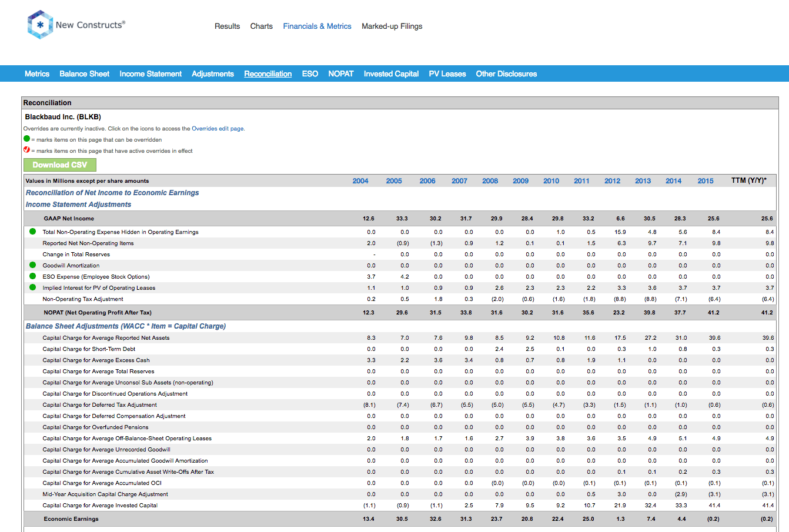
Task: Open the 2004 year column link
Action: (360, 181)
